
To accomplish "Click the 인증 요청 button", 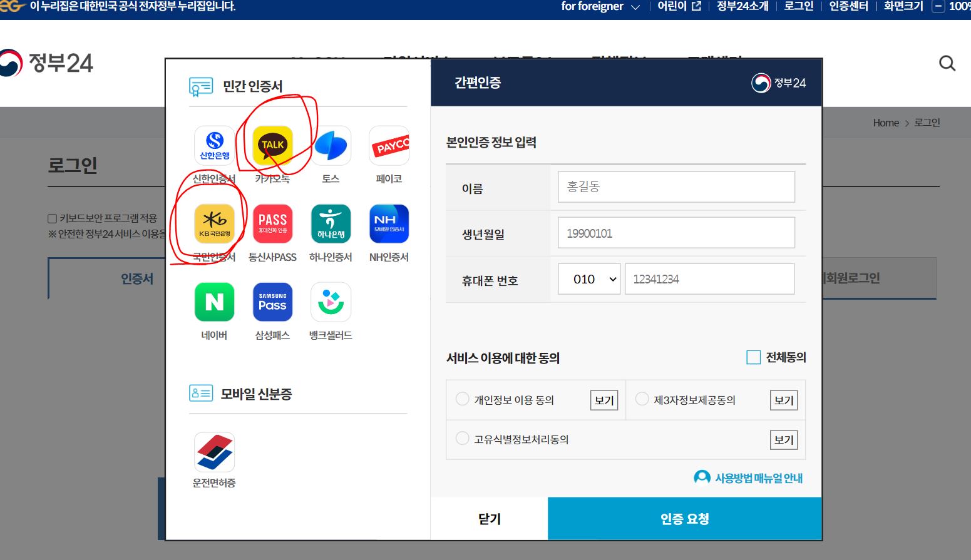I will point(684,519).
